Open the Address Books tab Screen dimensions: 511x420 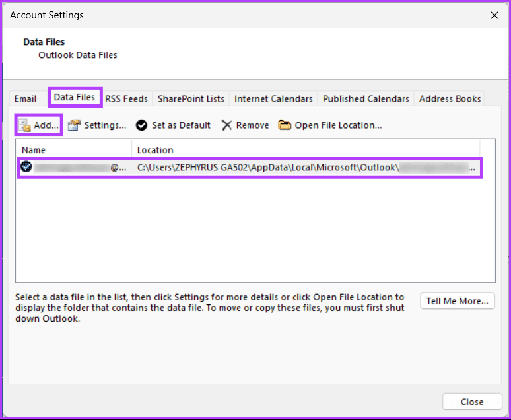pyautogui.click(x=450, y=99)
